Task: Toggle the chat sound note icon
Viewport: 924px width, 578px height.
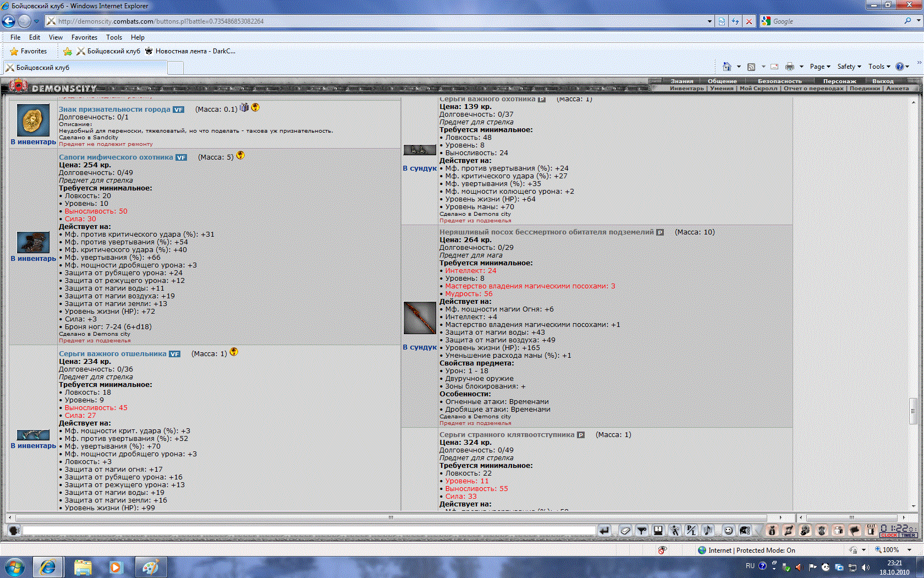Action: [x=708, y=530]
